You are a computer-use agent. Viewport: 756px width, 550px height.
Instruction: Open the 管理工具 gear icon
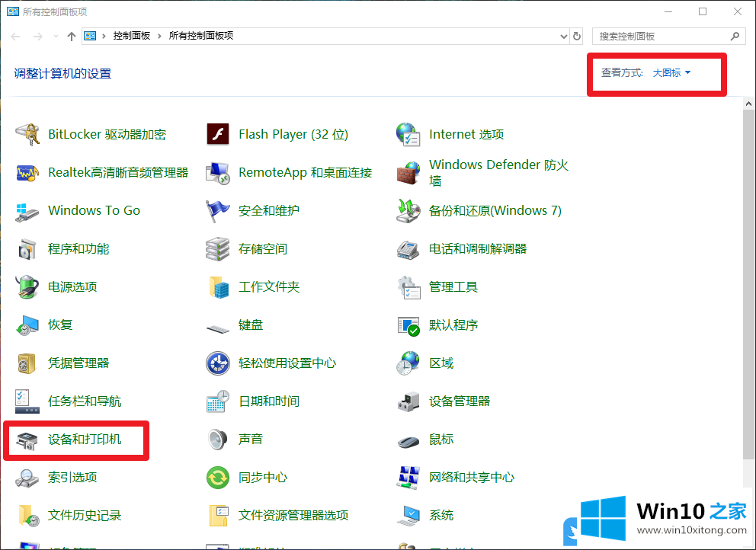click(408, 287)
